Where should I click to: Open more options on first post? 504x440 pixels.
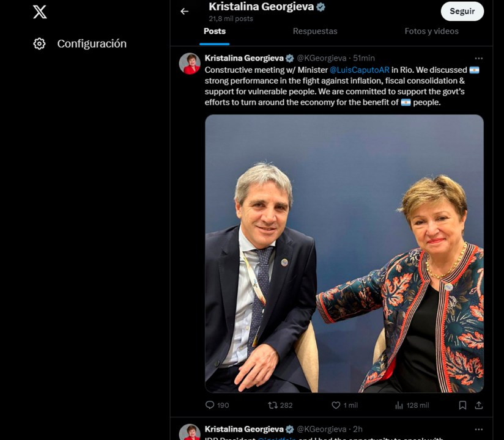[x=478, y=58]
